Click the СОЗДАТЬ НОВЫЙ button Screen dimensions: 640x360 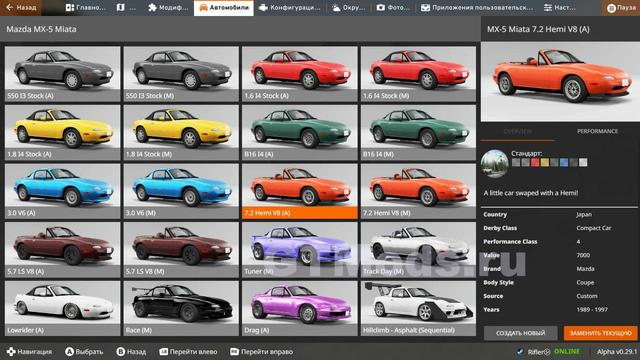point(520,333)
